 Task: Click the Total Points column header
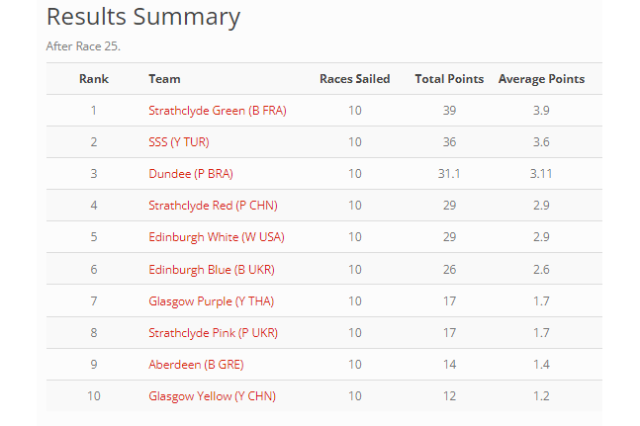pos(449,79)
